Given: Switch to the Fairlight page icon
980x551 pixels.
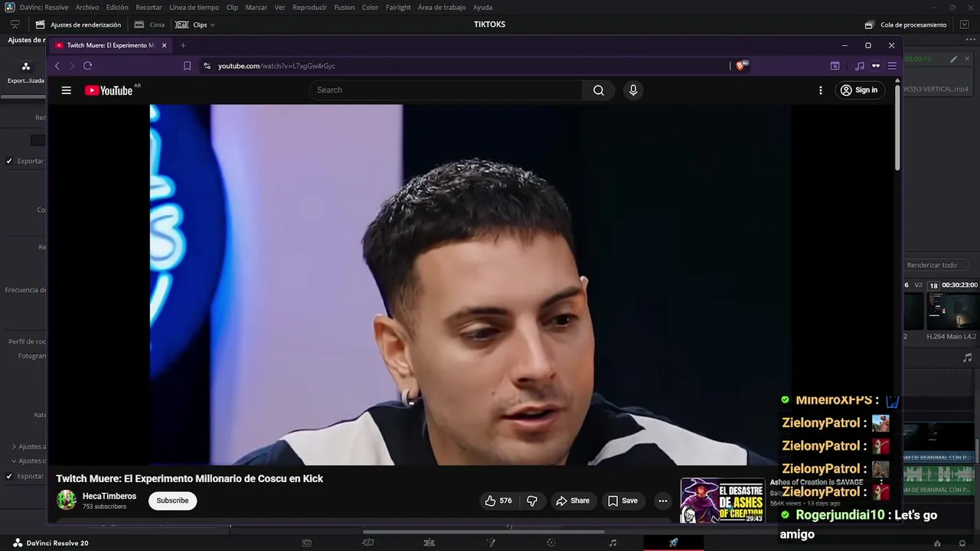Looking at the screenshot, I should (612, 543).
